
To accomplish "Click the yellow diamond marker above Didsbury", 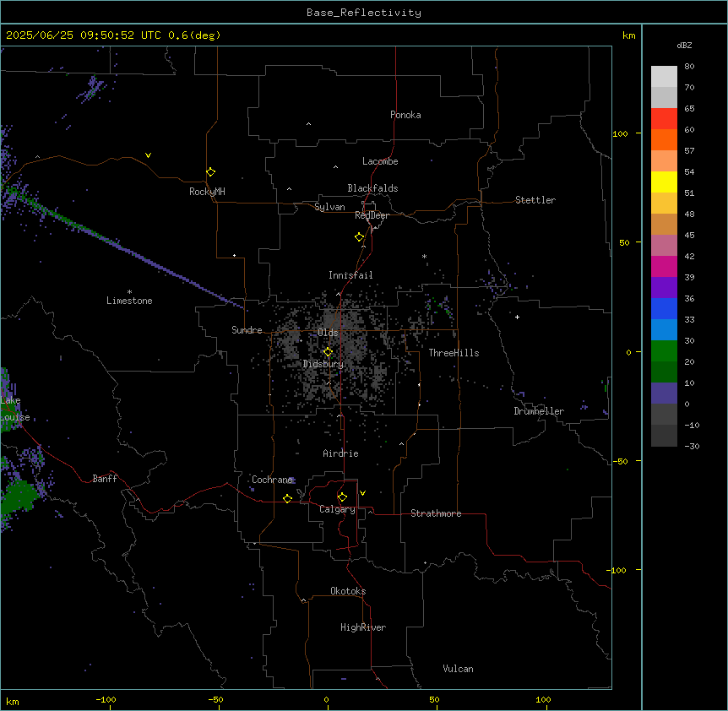I will point(328,352).
